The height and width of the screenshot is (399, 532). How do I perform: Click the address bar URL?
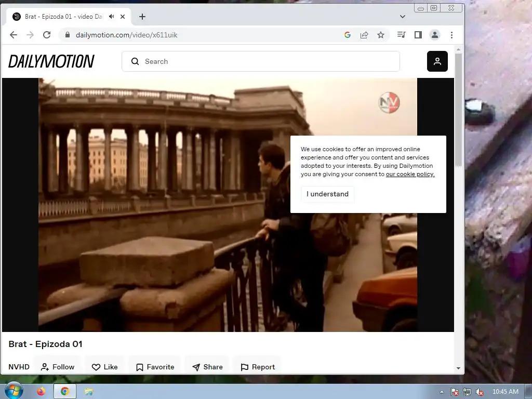point(127,35)
